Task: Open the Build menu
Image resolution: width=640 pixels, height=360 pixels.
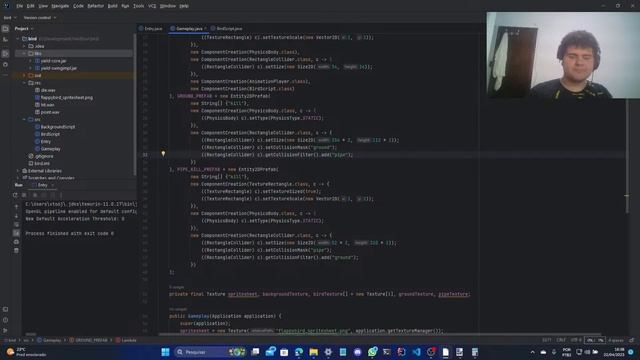Action: pos(113,6)
